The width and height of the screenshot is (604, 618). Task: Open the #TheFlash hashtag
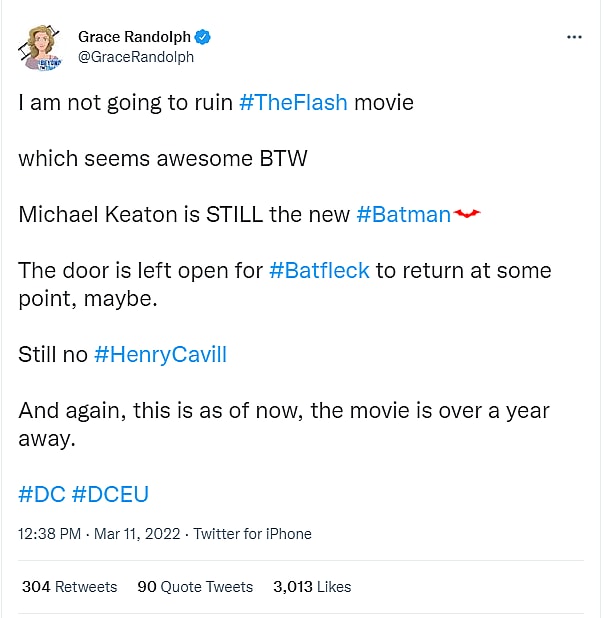(293, 103)
